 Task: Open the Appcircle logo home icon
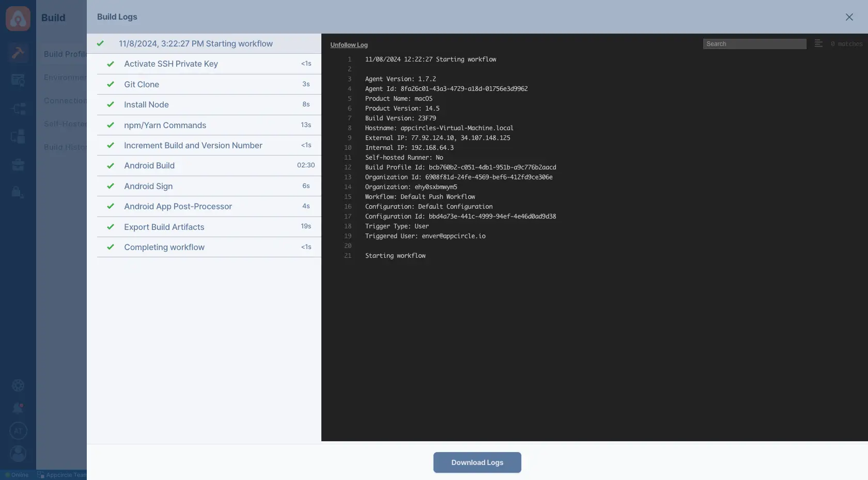(x=18, y=19)
